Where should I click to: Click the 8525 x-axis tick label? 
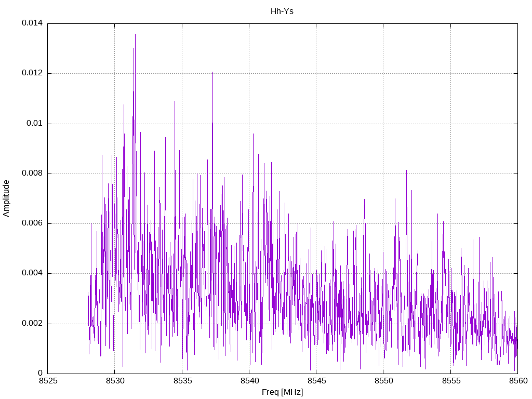coord(48,381)
